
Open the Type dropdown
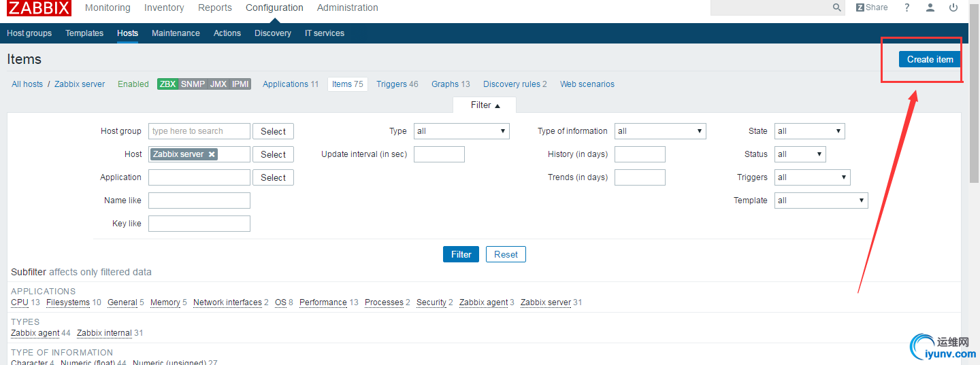(x=461, y=131)
